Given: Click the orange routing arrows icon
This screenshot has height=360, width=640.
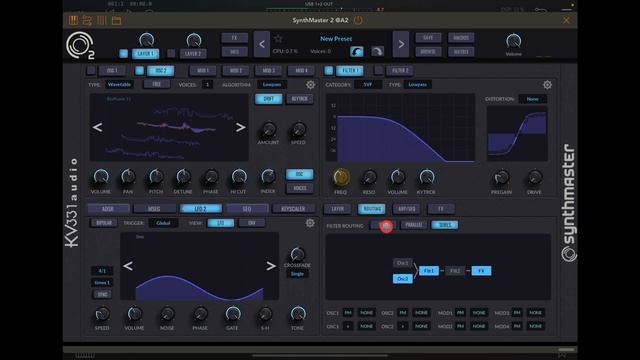Looking at the screenshot, I should (87, 20).
